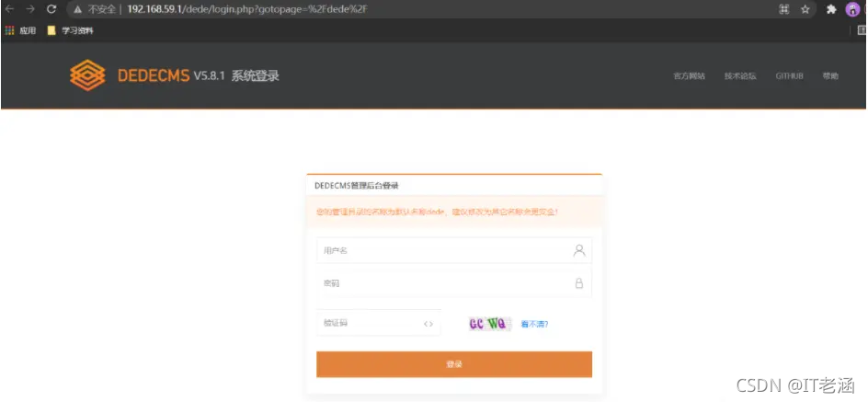The height and width of the screenshot is (402, 868).
Task: Submit with the orange 登录 button
Action: [x=454, y=364]
